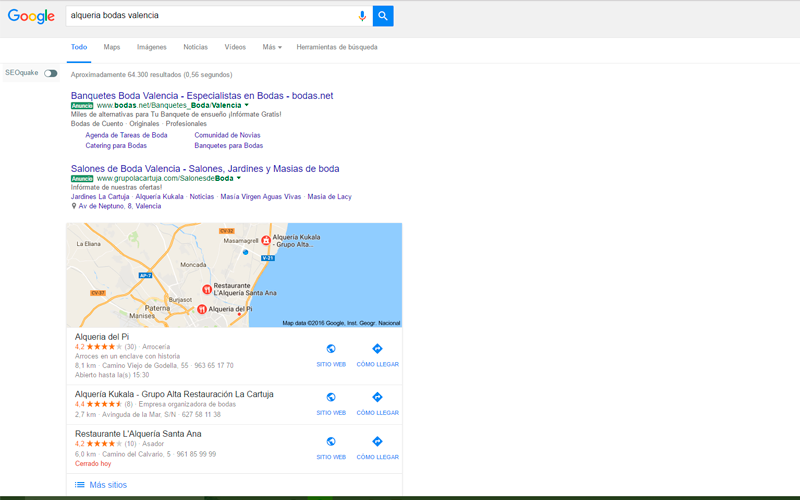This screenshot has height=500, width=800.
Task: Open Jardines La Cartuja sitelink
Action: 100,196
